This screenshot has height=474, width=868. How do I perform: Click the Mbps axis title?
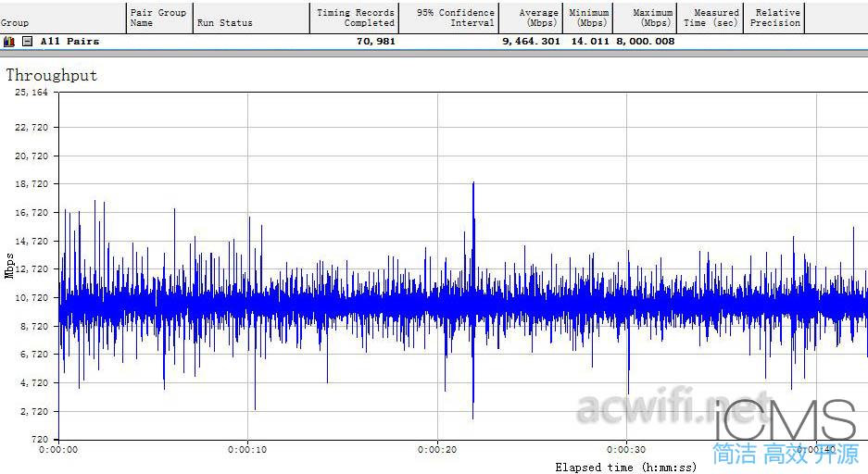(9, 266)
